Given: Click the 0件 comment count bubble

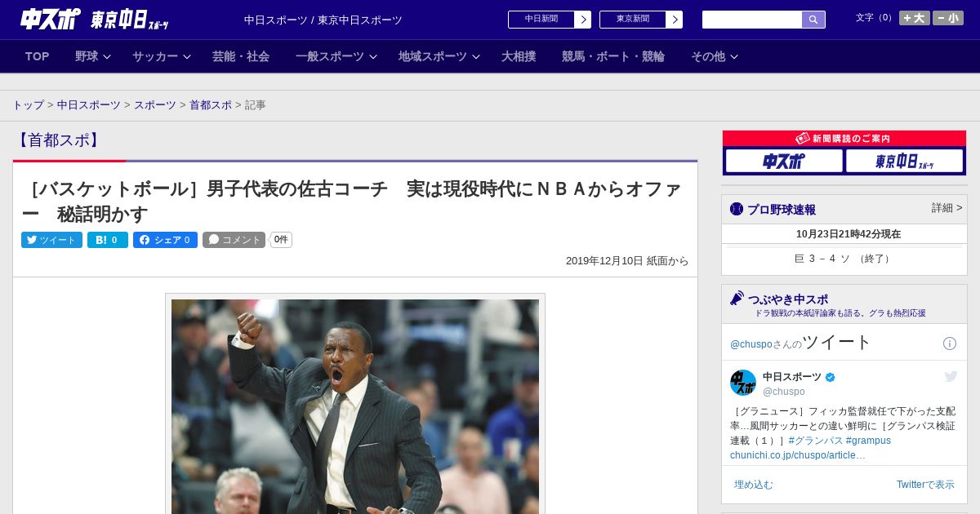Looking at the screenshot, I should click(x=281, y=240).
